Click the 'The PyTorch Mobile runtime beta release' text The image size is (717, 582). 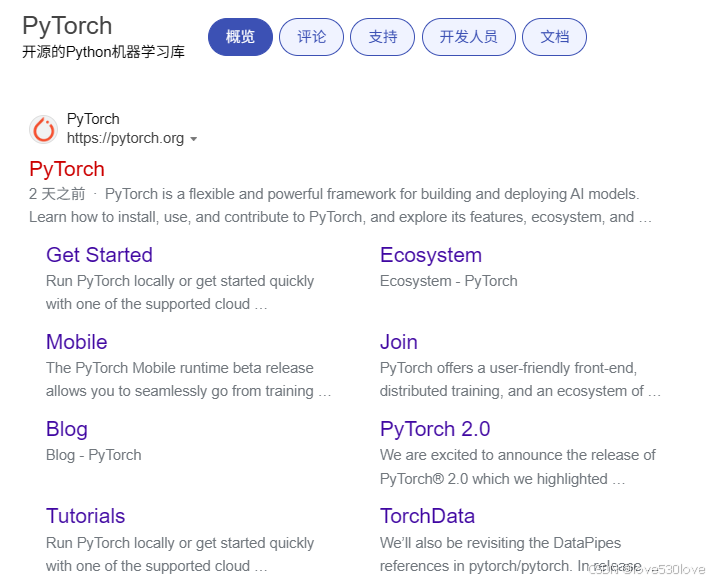coord(180,368)
